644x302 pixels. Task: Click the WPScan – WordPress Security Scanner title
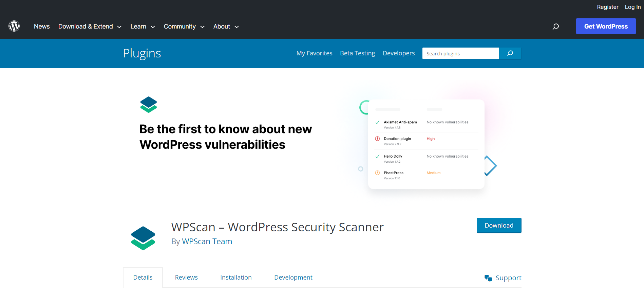coord(277,227)
